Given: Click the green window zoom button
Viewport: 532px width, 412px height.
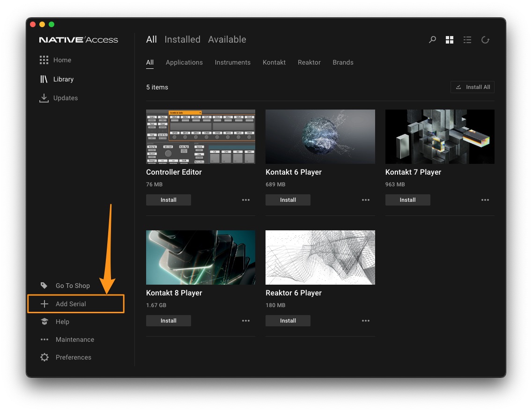Looking at the screenshot, I should coord(52,24).
